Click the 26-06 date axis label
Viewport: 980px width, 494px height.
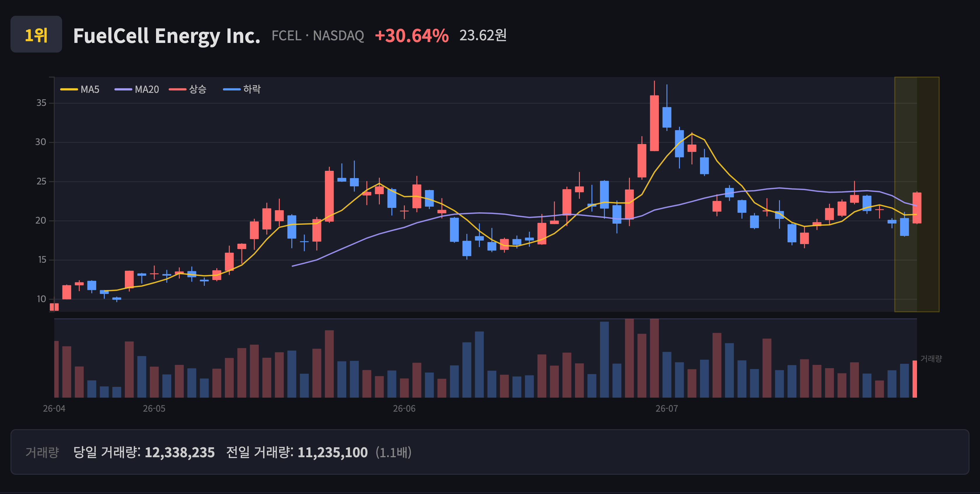[404, 409]
